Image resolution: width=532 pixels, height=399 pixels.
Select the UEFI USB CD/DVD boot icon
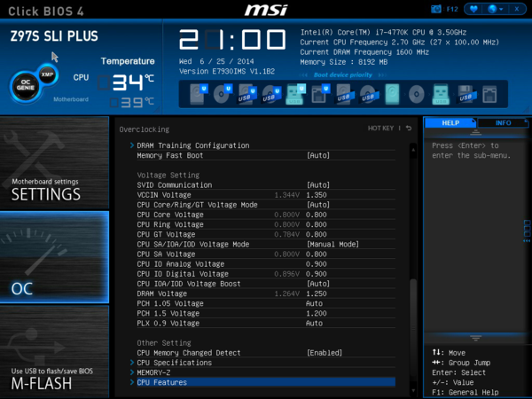(271, 94)
